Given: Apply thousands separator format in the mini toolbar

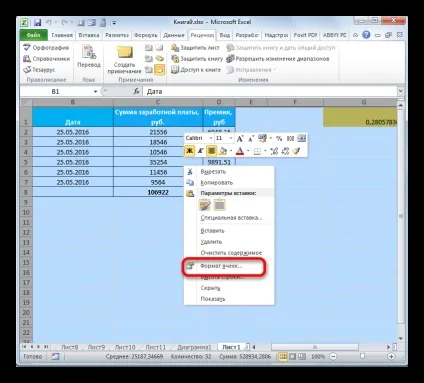Looking at the screenshot, I should 290,138.
